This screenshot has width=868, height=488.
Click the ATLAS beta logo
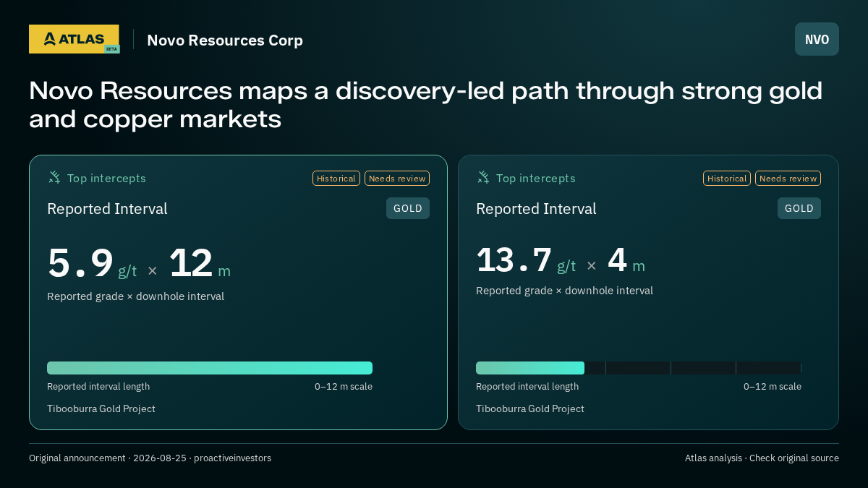[74, 39]
